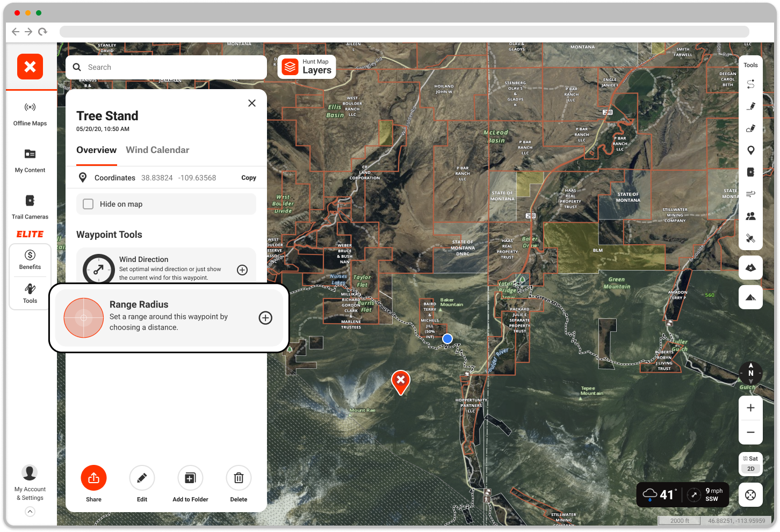Check the Hide on map checkbox
Viewport: 780px width, 532px height.
coord(88,204)
